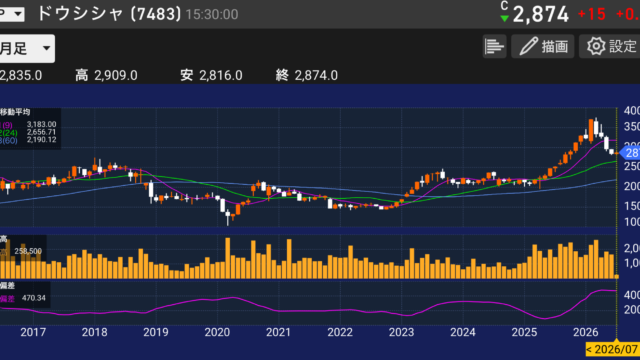Click the 2020 year label on timeline
Viewport: 640px width, 360px height.
point(217,332)
